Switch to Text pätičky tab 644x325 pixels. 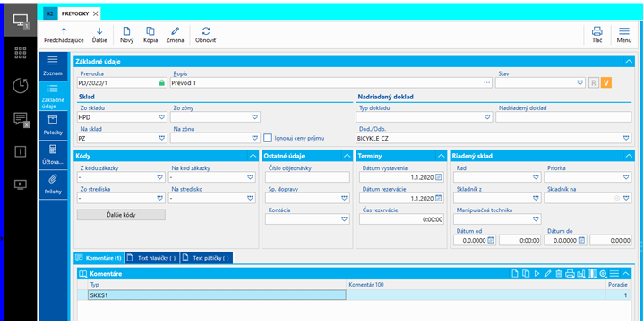coord(207,258)
